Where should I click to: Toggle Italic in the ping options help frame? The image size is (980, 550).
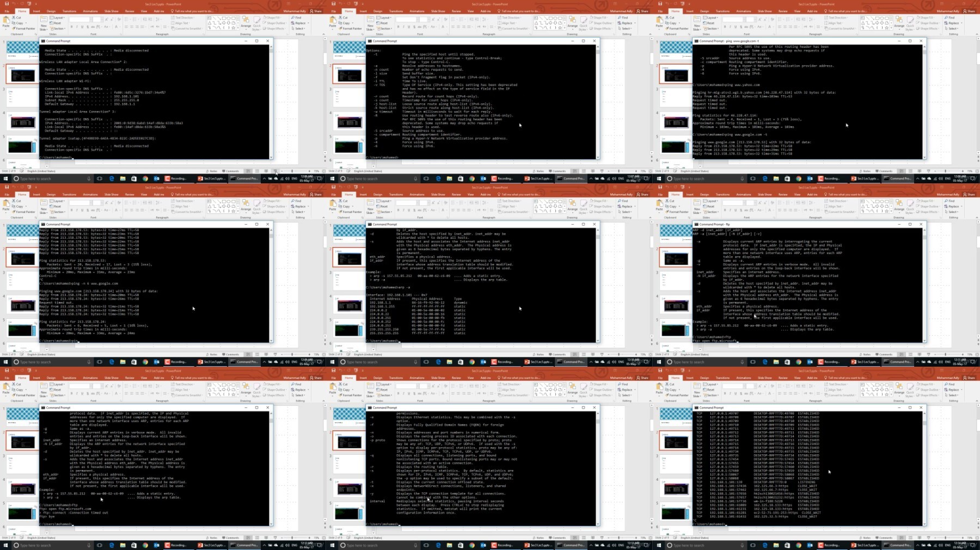click(403, 27)
